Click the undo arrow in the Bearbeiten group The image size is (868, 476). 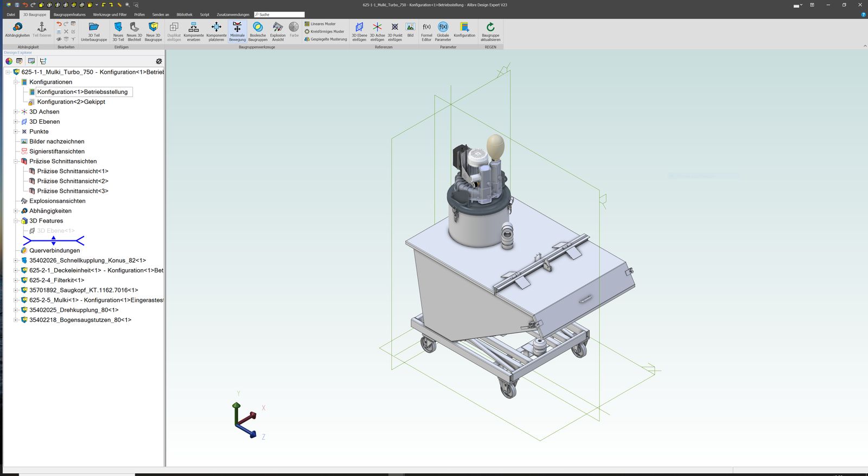pyautogui.click(x=59, y=24)
